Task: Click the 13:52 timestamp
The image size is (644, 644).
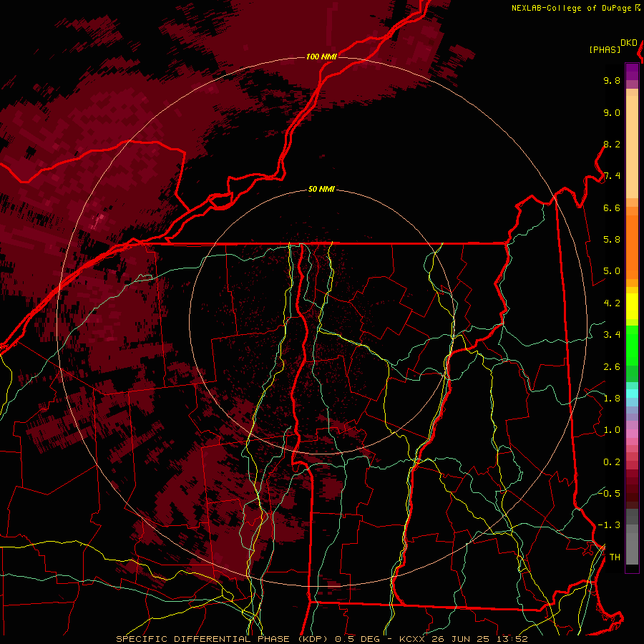Action: 513,639
